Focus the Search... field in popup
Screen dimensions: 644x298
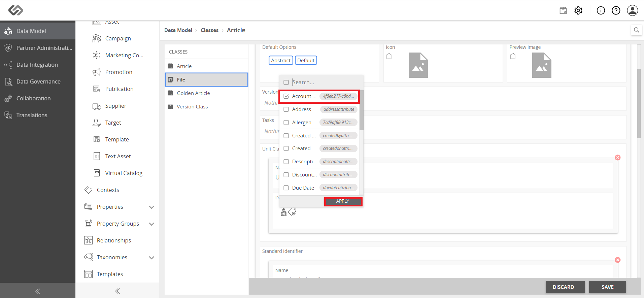[x=326, y=82]
